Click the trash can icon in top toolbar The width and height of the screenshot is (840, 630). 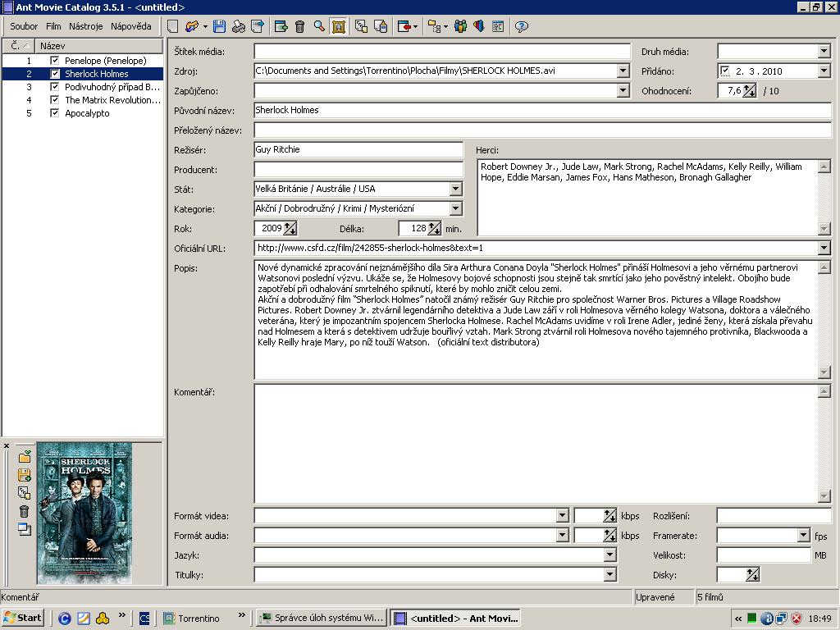(299, 27)
